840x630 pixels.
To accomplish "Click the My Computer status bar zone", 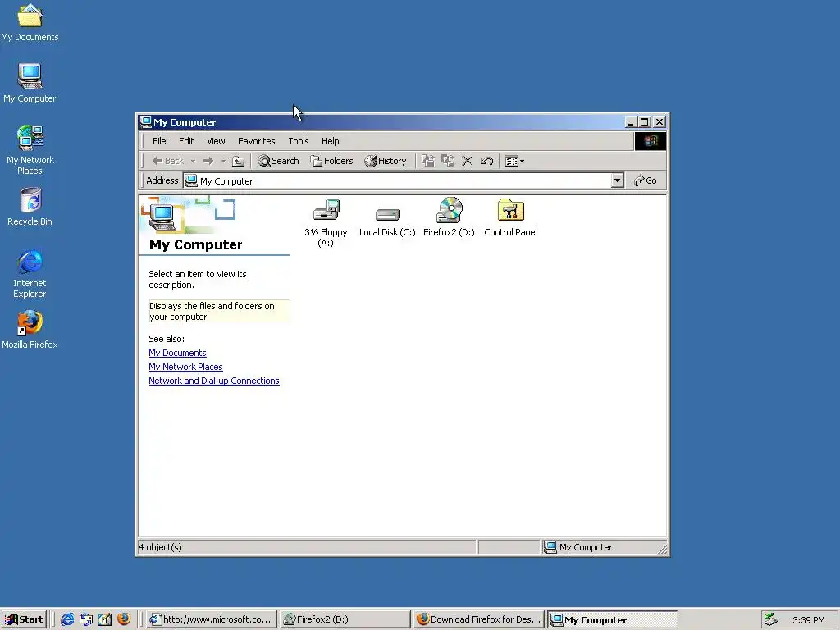I will coord(603,547).
